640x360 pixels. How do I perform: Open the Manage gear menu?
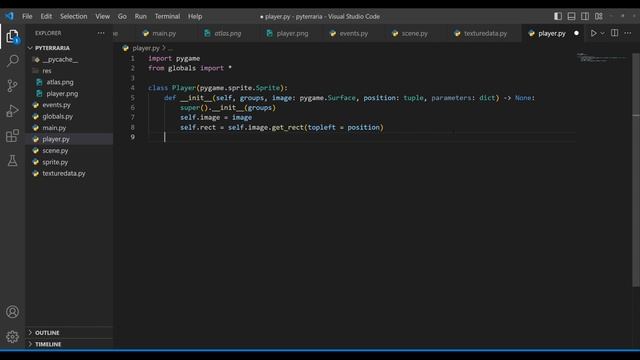pyautogui.click(x=12, y=336)
